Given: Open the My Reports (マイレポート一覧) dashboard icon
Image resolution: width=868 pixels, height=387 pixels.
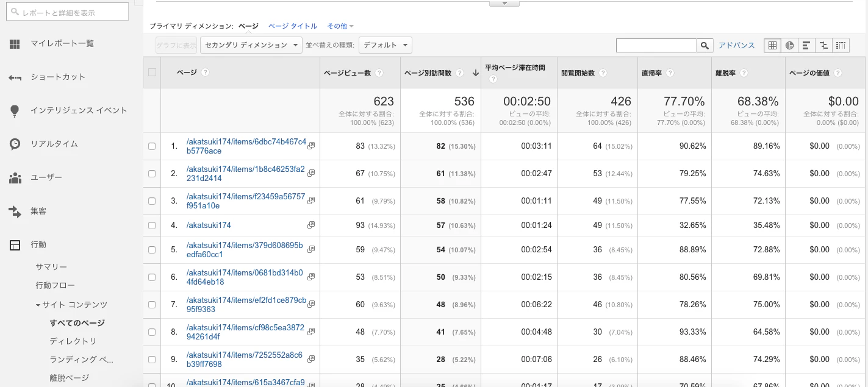Looking at the screenshot, I should click(15, 44).
